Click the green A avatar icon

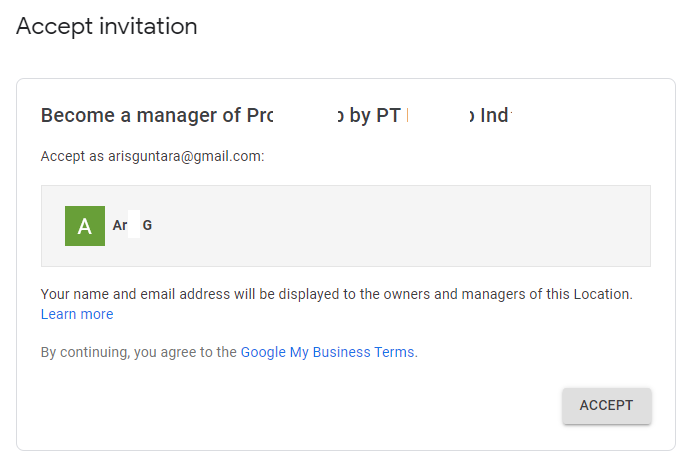tap(85, 226)
